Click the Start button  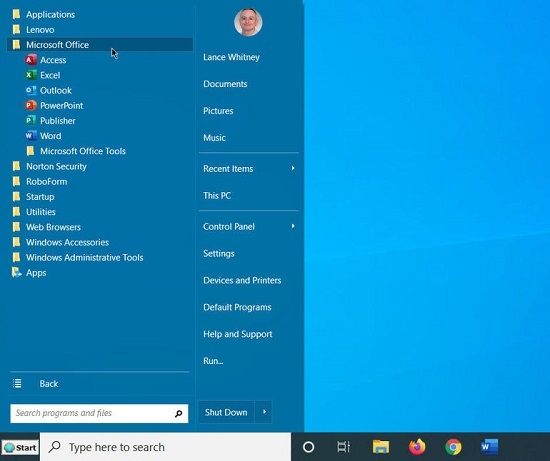coord(20,448)
